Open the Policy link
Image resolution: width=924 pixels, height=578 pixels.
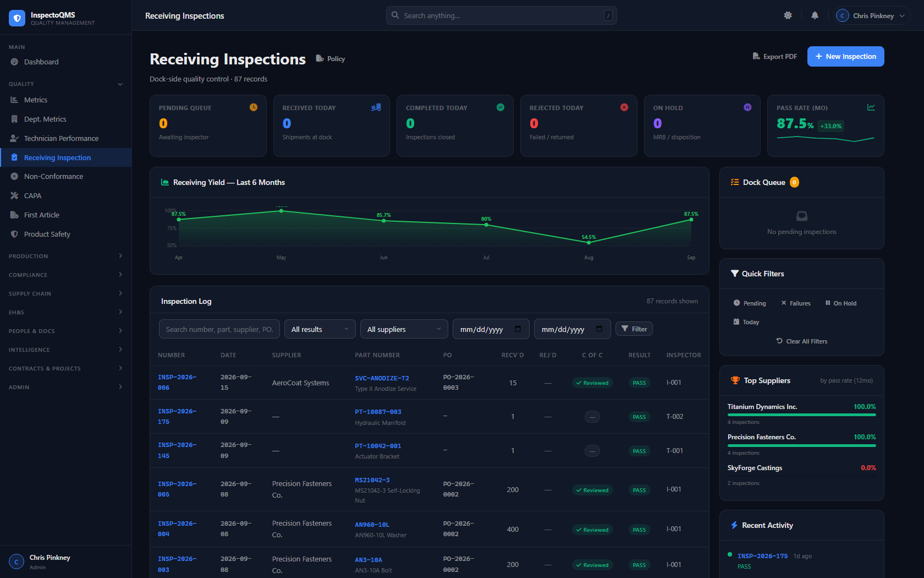331,59
